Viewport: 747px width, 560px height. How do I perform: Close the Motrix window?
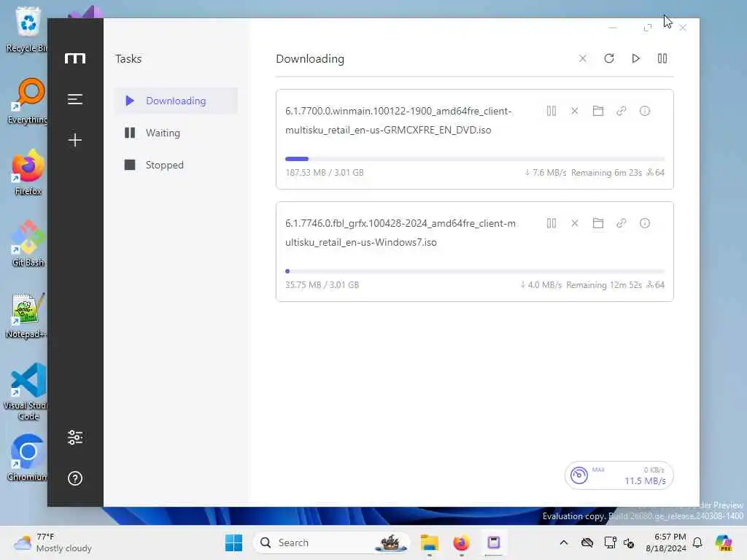683,28
